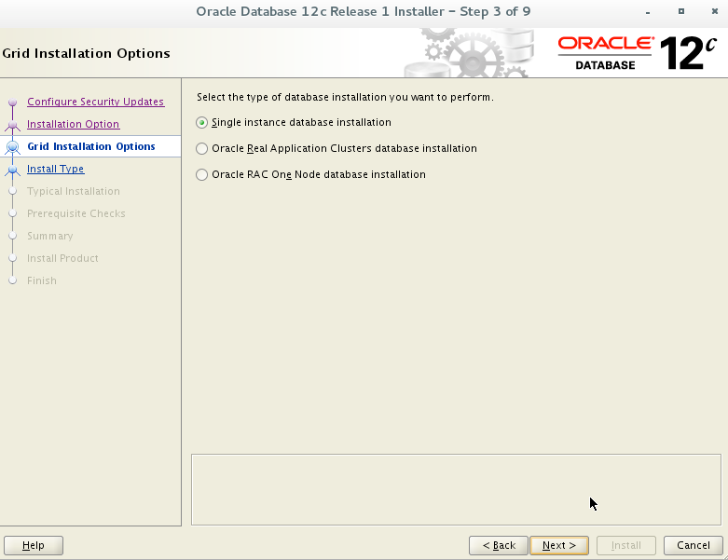This screenshot has height=560, width=728.
Task: Go back with the Back button
Action: (499, 545)
